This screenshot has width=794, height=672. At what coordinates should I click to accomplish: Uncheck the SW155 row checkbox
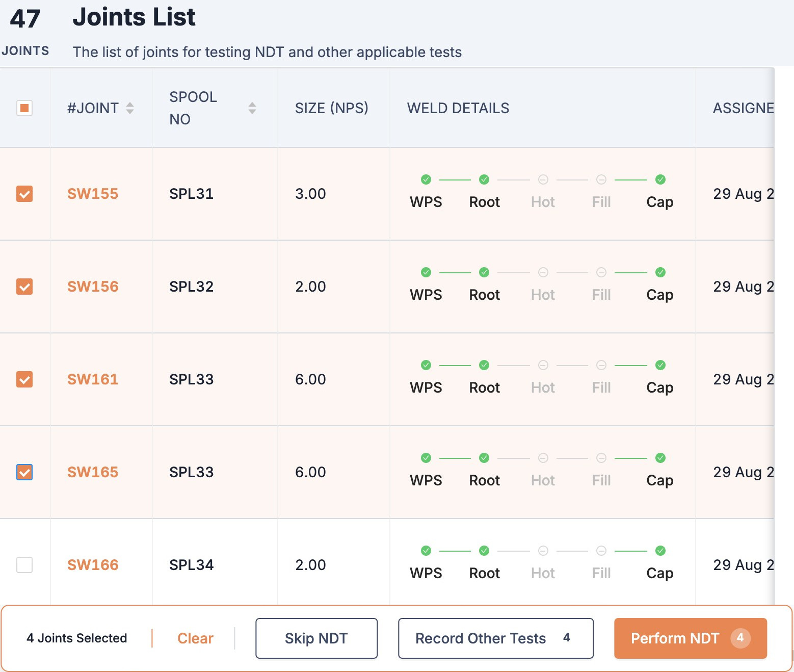[24, 194]
